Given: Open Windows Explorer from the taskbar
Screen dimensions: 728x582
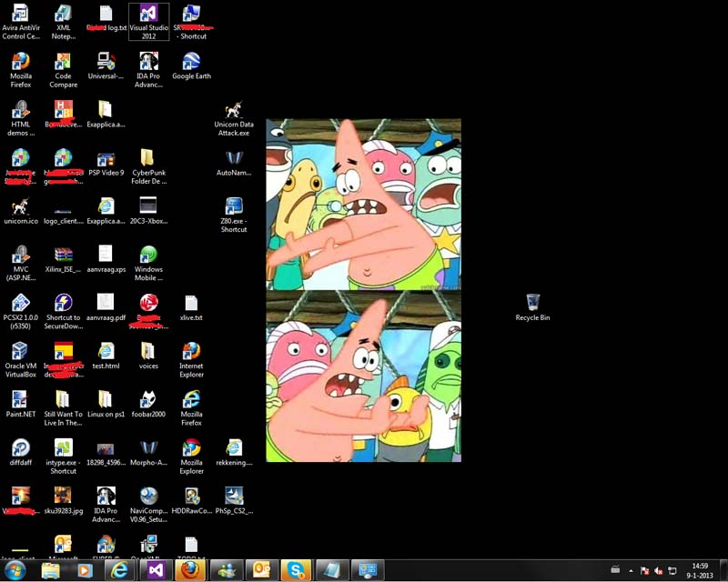Looking at the screenshot, I should pyautogui.click(x=51, y=570).
